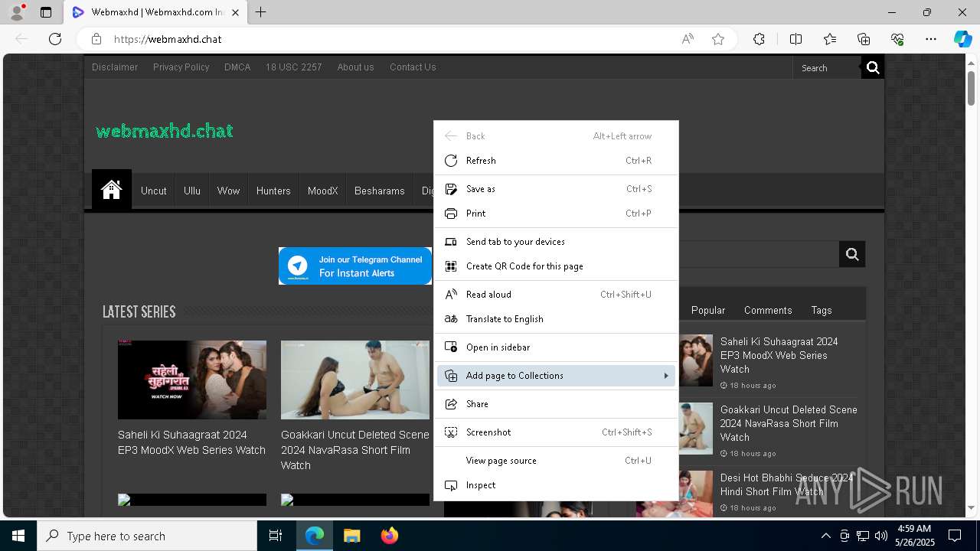Open the Extensions puzzle icon
980x551 pixels.
[x=759, y=39]
